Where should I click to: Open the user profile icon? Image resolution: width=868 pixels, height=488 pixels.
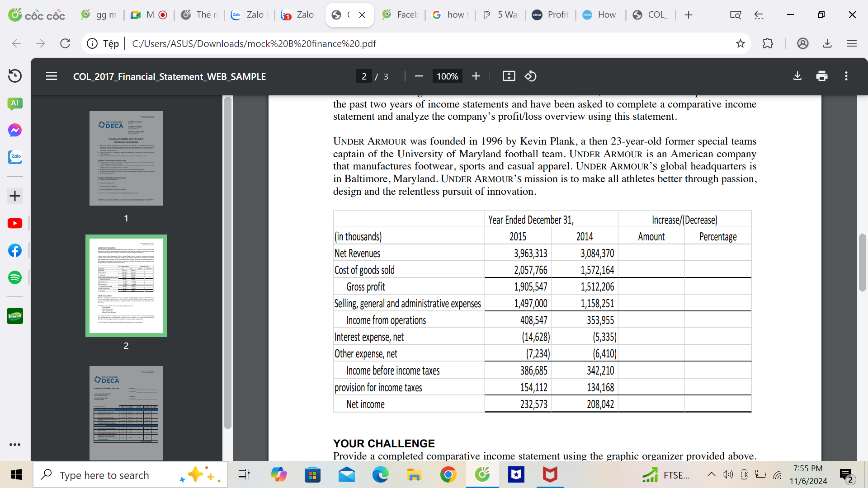(x=803, y=43)
